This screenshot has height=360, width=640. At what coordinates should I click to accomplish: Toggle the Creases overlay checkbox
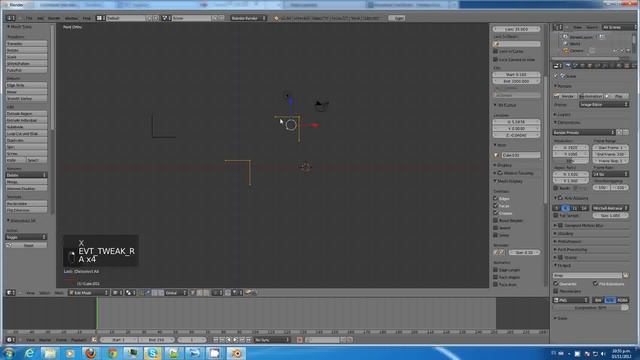(496, 213)
